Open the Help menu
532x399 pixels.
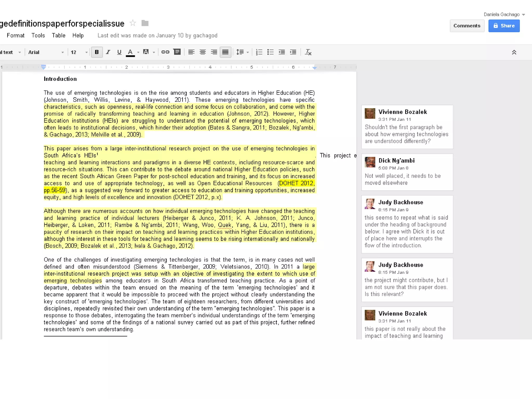(78, 35)
